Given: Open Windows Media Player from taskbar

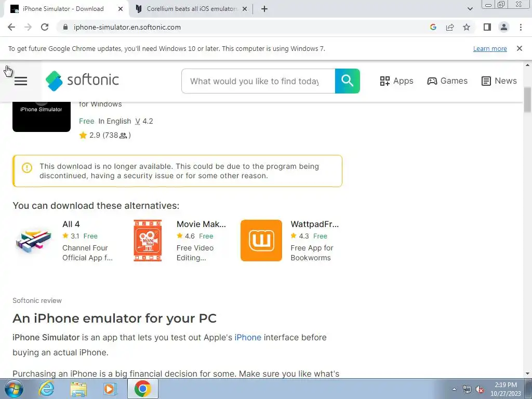Looking at the screenshot, I should [110, 389].
